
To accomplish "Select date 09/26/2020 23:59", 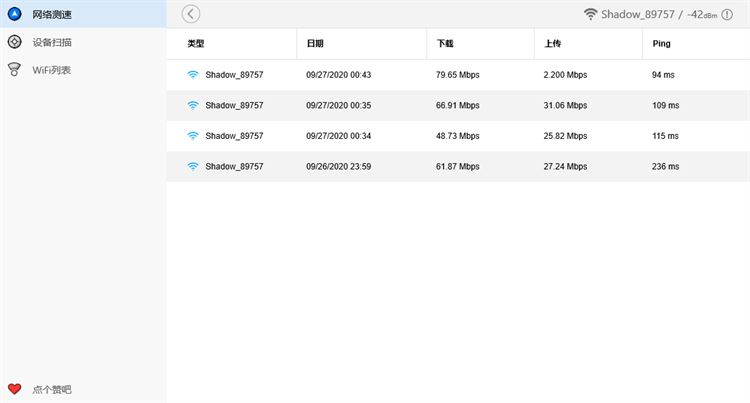I will click(x=339, y=166).
